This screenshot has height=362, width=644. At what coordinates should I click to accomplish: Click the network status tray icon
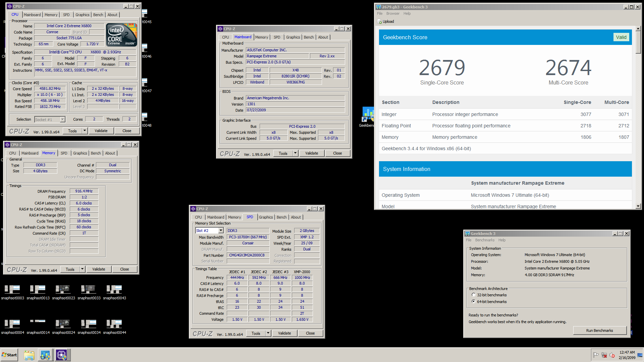604,355
